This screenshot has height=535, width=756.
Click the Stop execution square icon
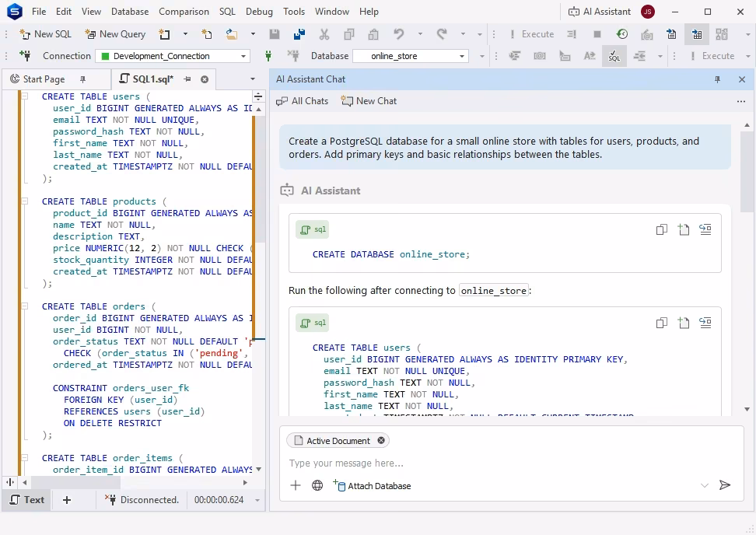597,33
